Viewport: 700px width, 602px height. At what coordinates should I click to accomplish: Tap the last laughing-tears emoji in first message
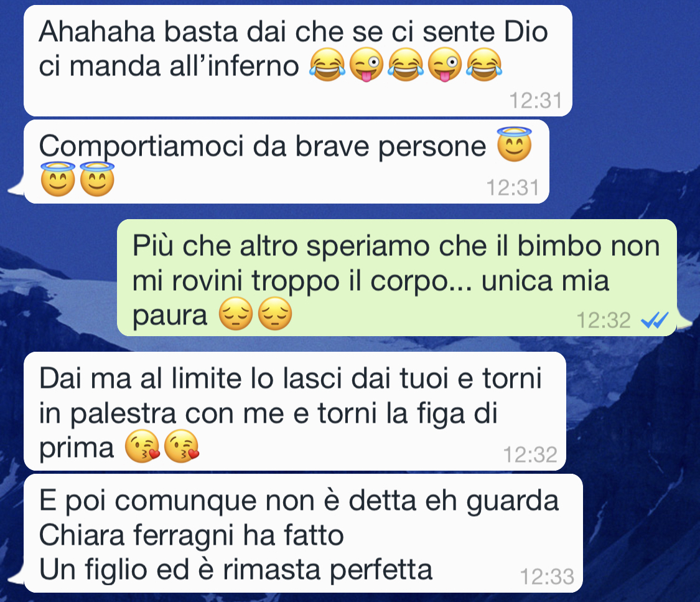pos(484,65)
